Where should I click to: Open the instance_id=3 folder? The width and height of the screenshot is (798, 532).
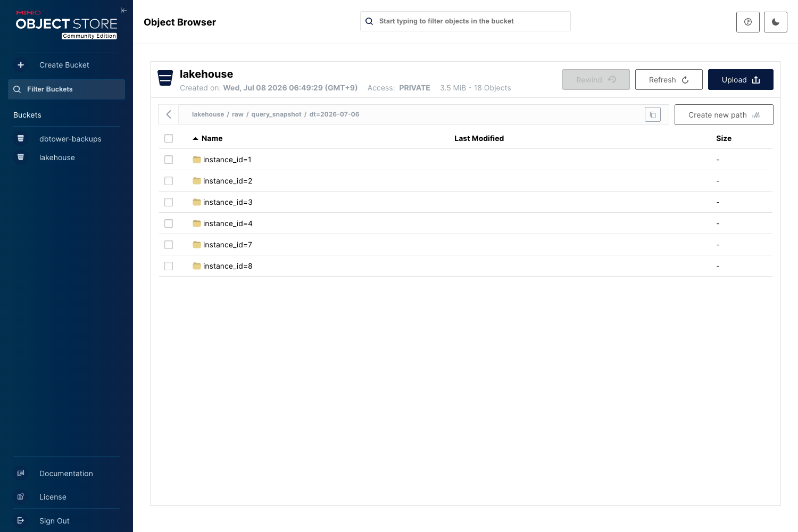point(228,202)
